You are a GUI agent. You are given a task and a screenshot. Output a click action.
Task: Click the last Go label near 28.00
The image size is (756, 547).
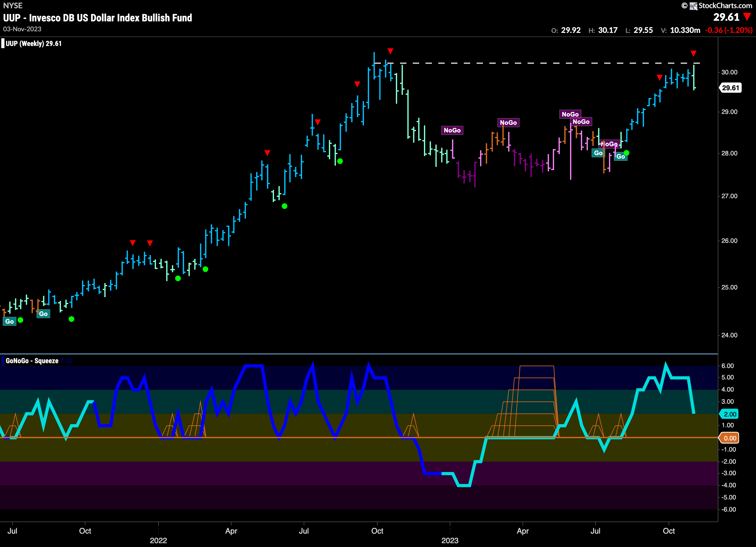coord(621,156)
